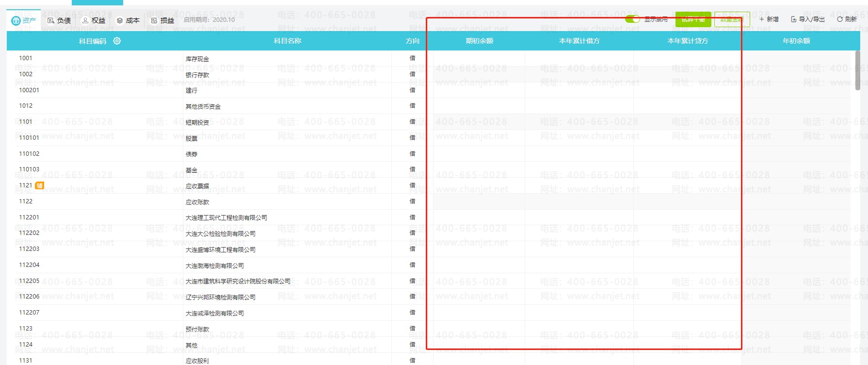The width and height of the screenshot is (868, 365).
Task: Select subject code 112207
Action: pyautogui.click(x=29, y=313)
